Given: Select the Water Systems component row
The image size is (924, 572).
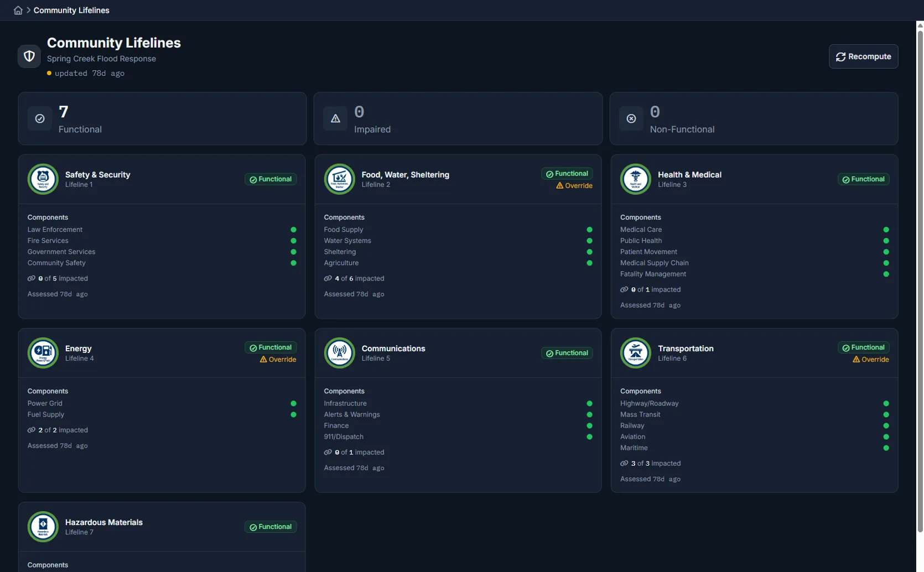Looking at the screenshot, I should pos(458,241).
